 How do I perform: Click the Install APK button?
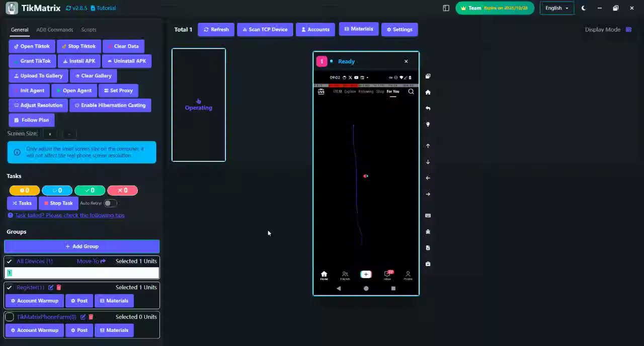click(x=79, y=61)
